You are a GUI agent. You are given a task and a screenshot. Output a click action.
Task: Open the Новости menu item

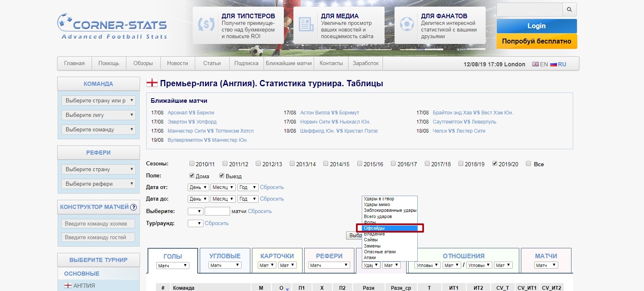point(177,63)
